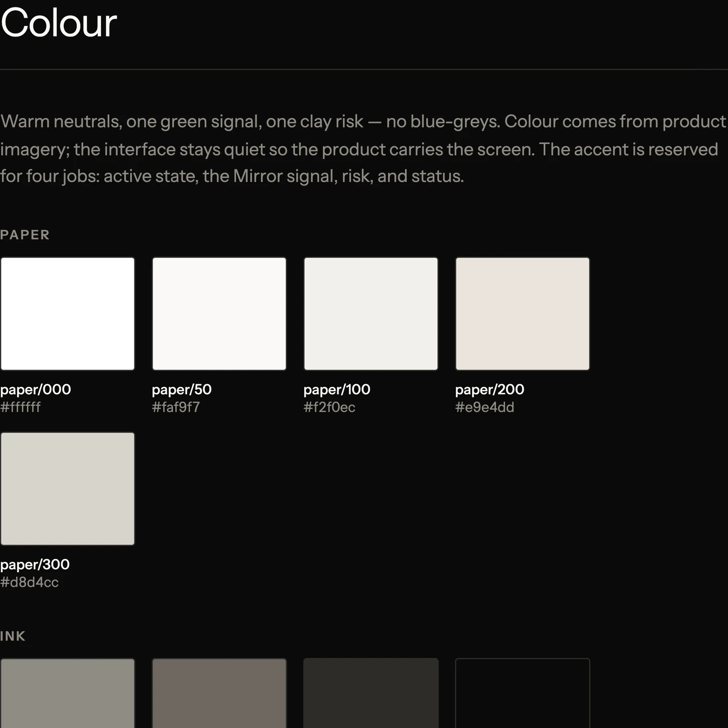Select the paper/300 swatch
Screen dimensions: 728x728
coord(68,489)
